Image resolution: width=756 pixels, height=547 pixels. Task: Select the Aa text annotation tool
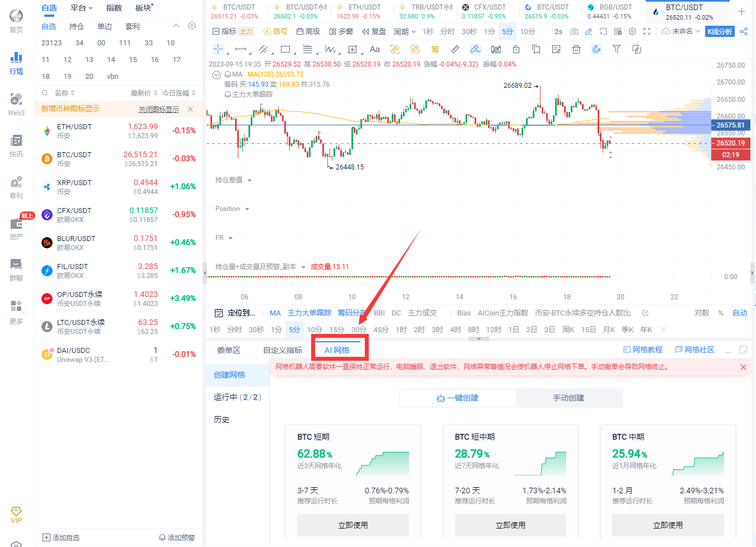(x=375, y=49)
